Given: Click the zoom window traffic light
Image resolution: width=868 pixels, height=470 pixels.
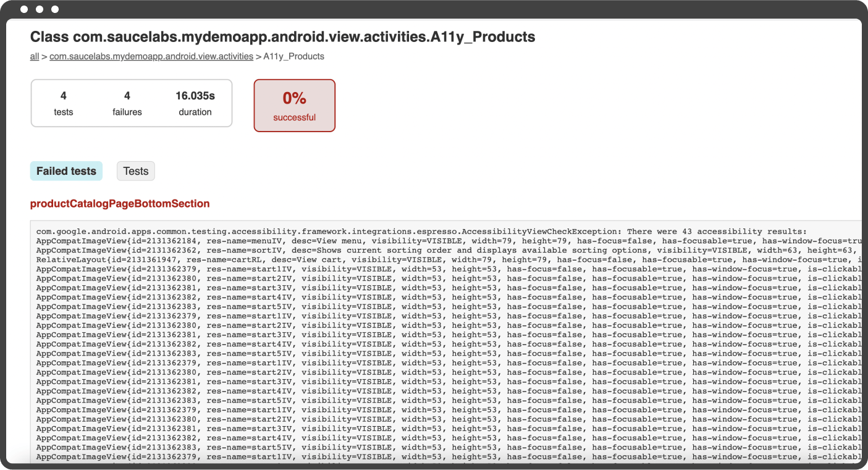Looking at the screenshot, I should click(x=54, y=9).
